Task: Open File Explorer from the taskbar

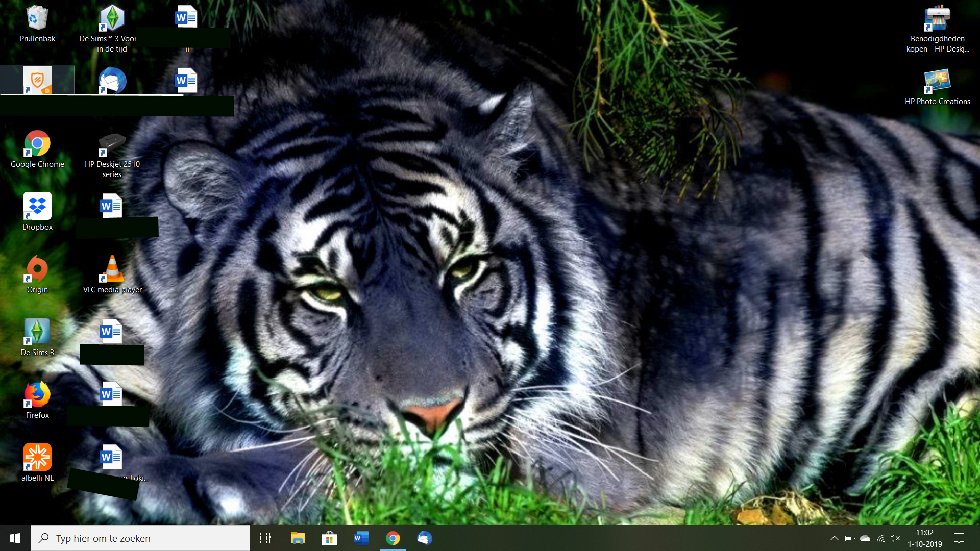Action: tap(298, 538)
